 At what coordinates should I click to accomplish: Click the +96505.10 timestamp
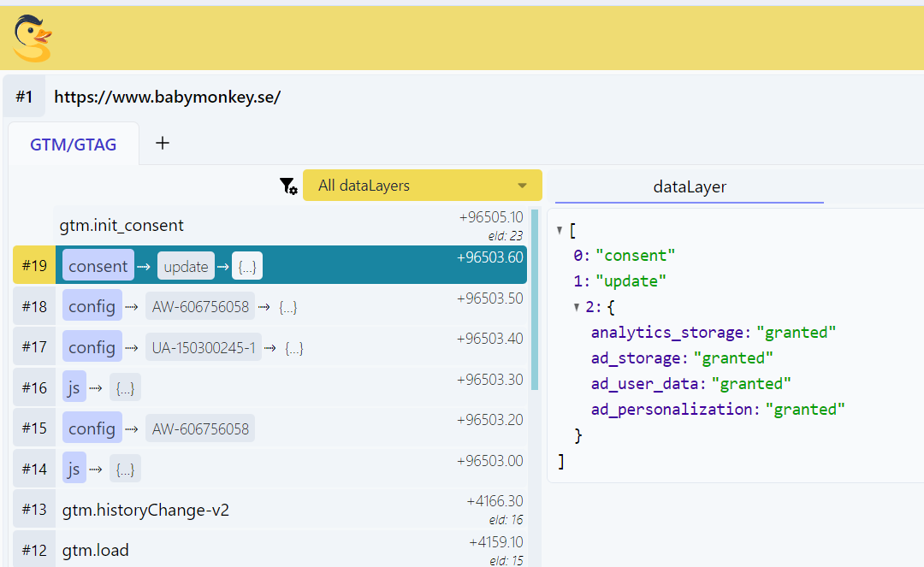pyautogui.click(x=491, y=217)
